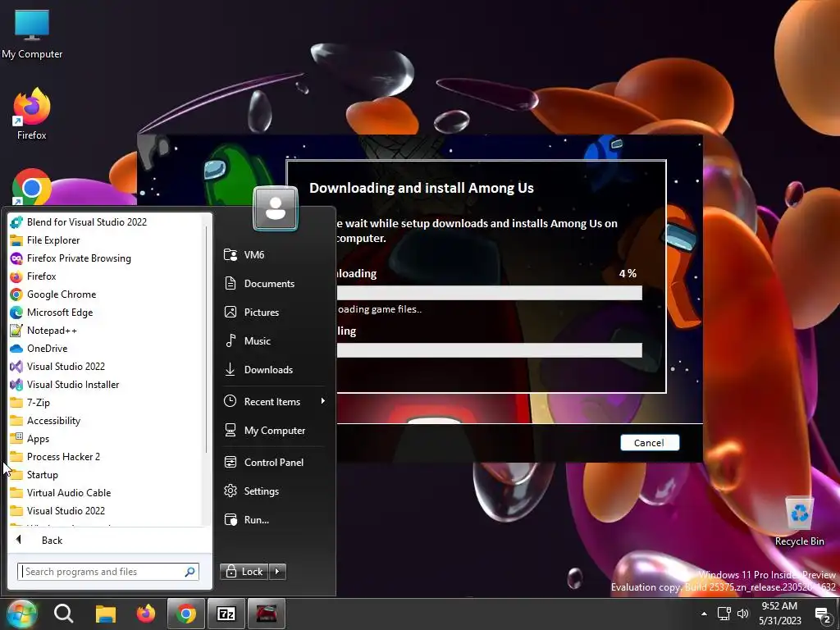
Task: Click the user account picture
Action: 276,208
